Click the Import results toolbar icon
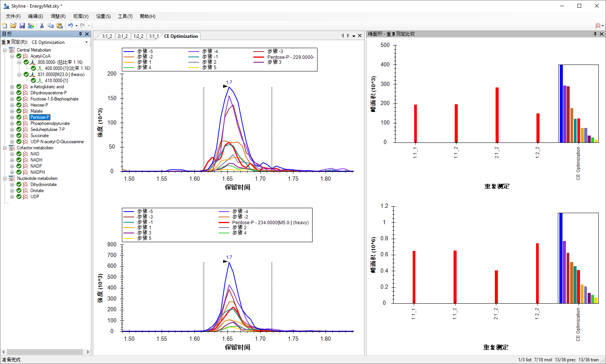This screenshot has width=606, height=364. (31, 26)
